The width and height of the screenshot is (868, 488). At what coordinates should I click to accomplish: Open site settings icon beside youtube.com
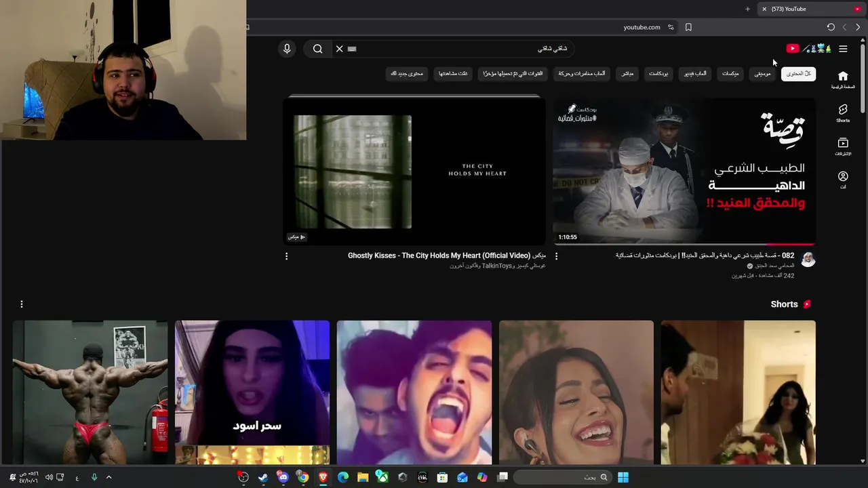671,27
